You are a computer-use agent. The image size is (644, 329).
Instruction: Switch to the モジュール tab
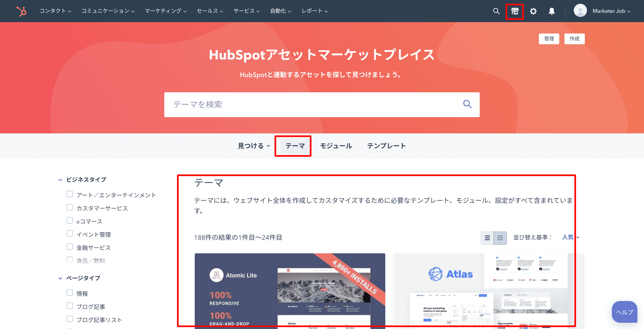(336, 146)
